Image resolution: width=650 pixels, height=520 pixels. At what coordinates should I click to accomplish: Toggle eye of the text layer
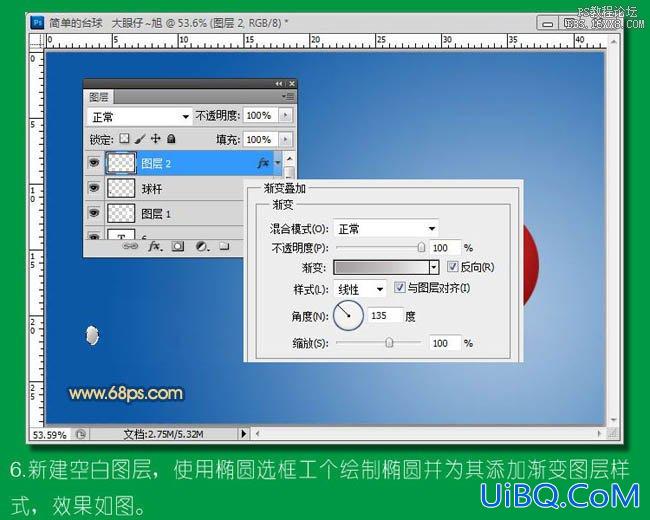tap(94, 236)
